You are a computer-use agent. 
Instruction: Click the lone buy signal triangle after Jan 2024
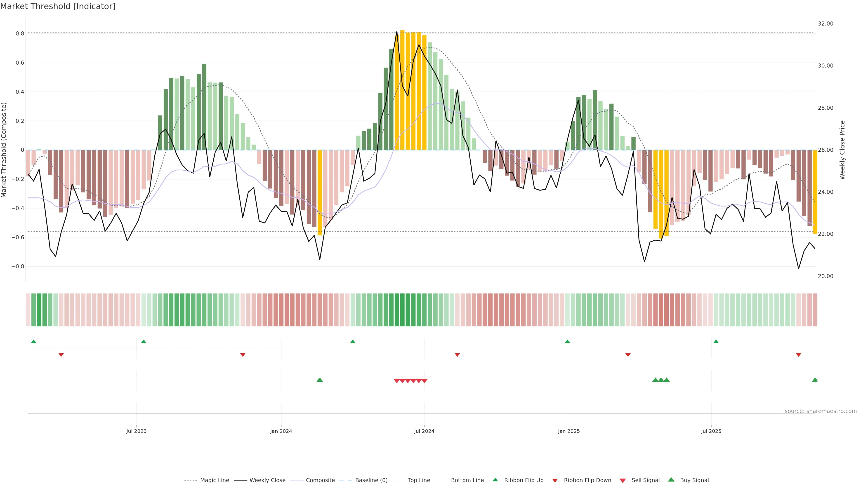[x=320, y=380]
